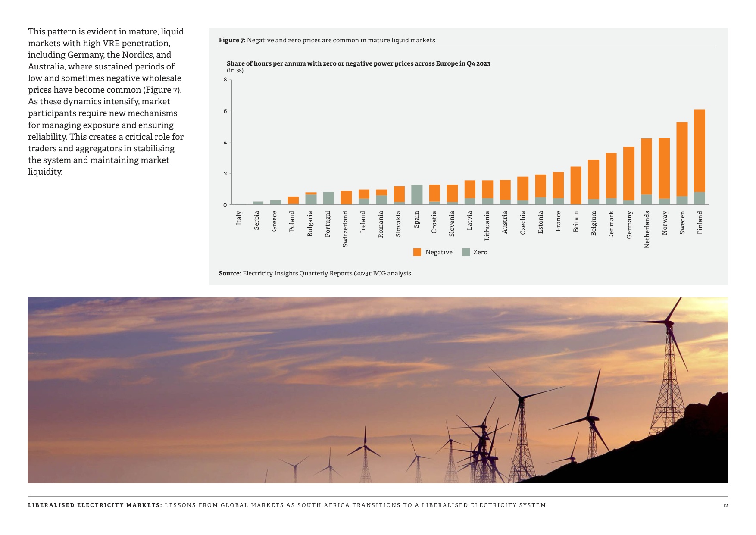Click the 'Denmark' axis label
Viewport: 756px width, 535px height.
pos(611,225)
